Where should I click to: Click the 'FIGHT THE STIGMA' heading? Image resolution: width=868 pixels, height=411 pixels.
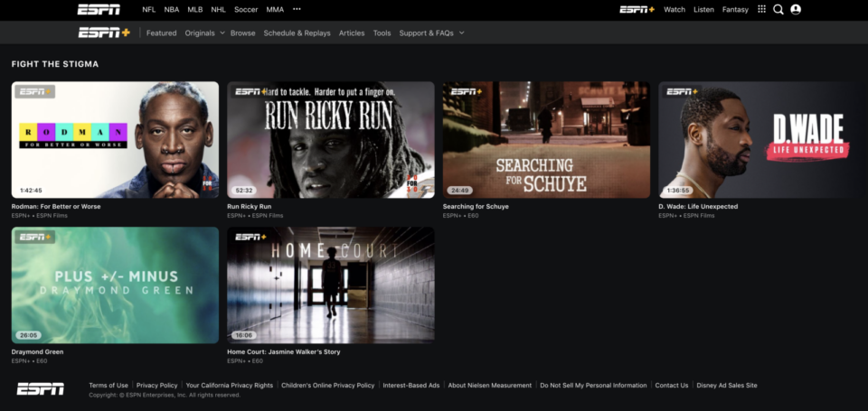click(55, 64)
